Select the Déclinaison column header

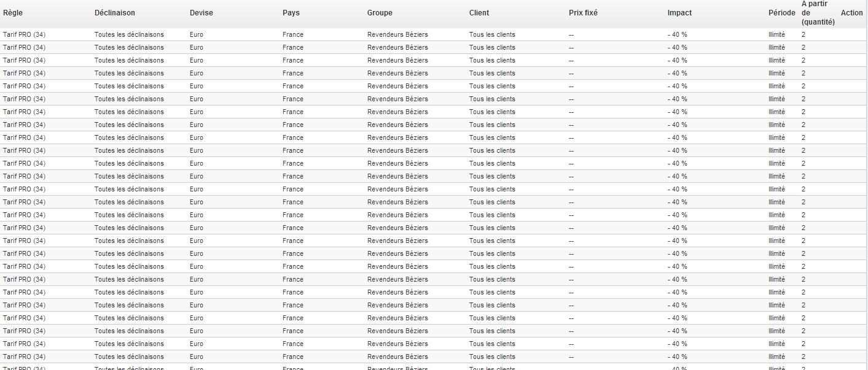pos(115,13)
